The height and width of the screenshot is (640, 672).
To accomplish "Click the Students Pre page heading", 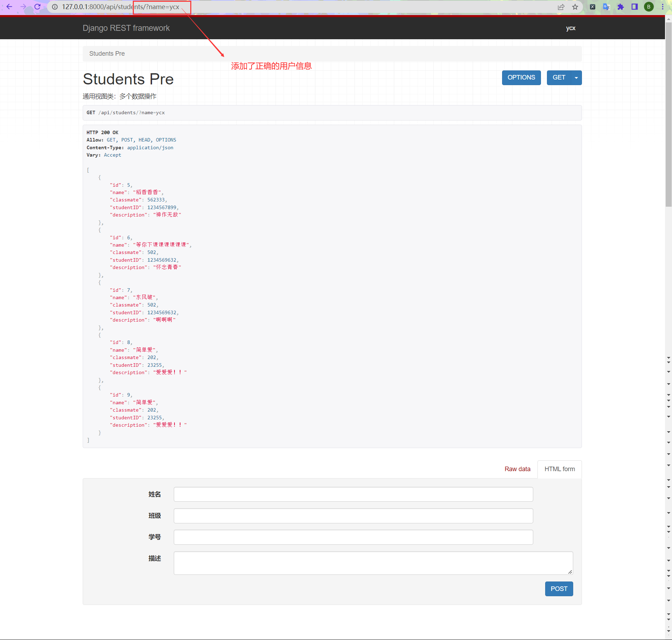I will click(x=128, y=79).
